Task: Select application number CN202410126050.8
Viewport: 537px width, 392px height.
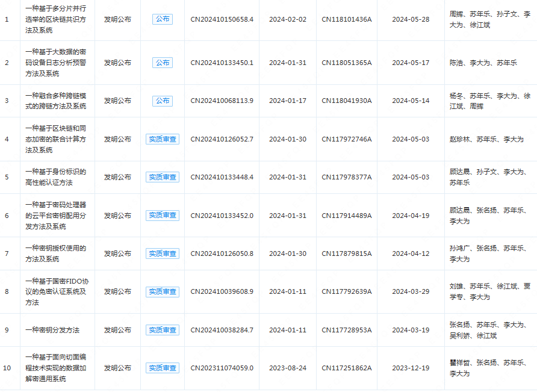Action: tap(222, 254)
